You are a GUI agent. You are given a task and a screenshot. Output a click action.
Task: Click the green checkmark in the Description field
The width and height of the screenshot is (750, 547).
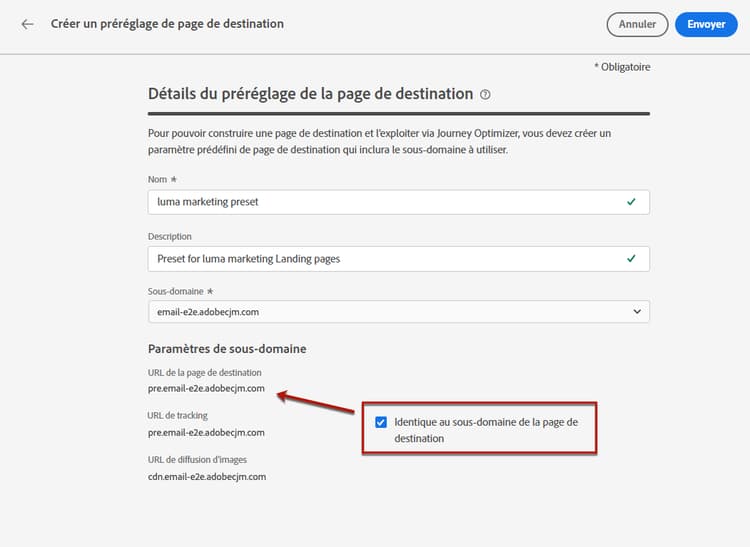click(x=630, y=258)
